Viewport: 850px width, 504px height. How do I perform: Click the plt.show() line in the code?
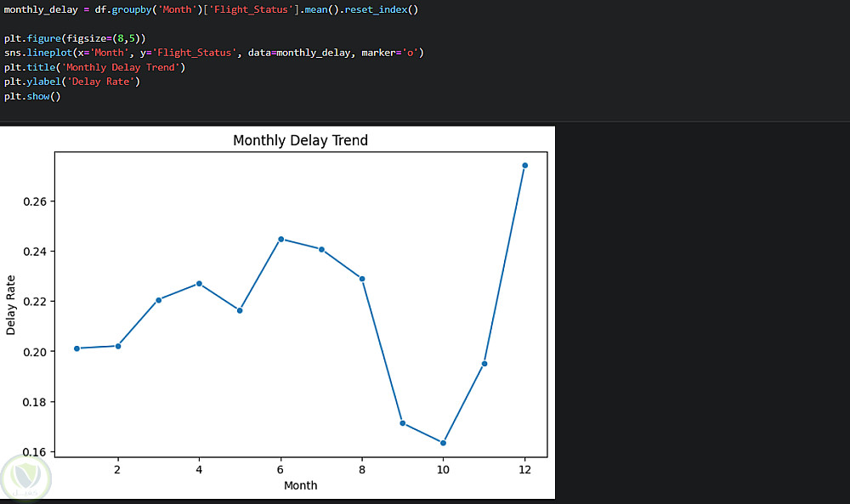point(32,96)
